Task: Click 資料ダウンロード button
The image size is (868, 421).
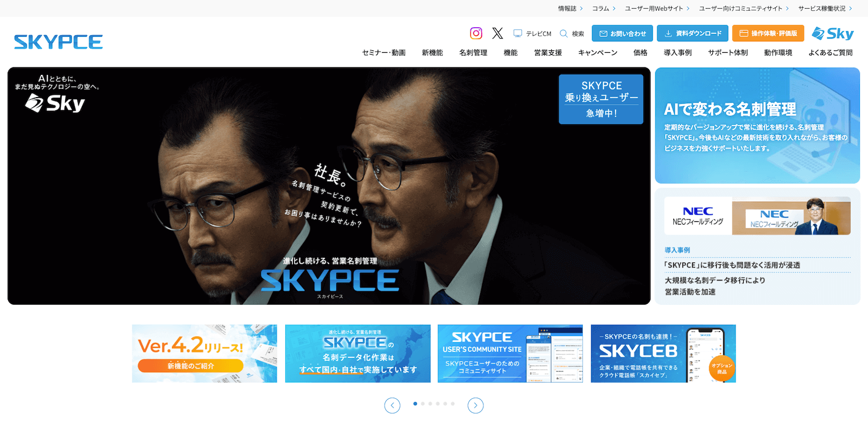Action: click(x=692, y=34)
